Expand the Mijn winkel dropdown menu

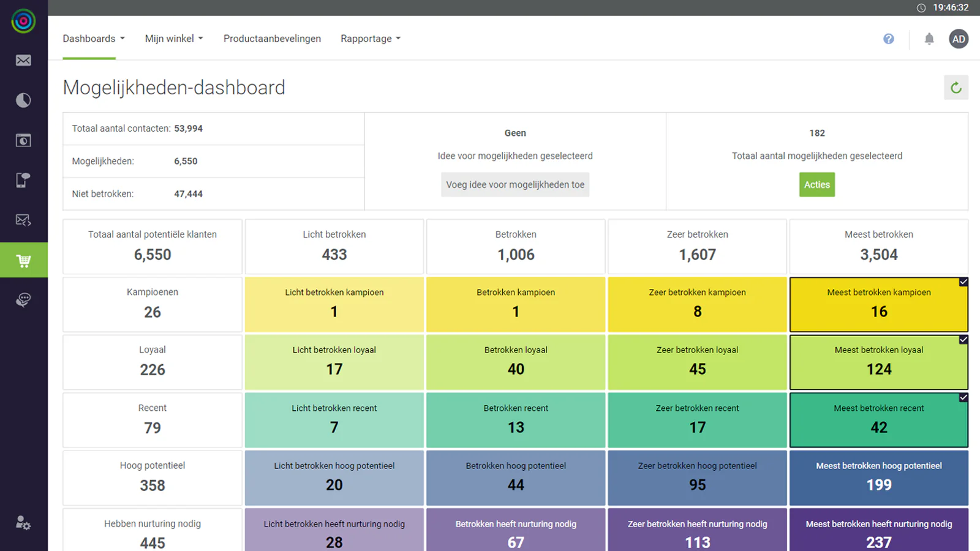(x=174, y=39)
